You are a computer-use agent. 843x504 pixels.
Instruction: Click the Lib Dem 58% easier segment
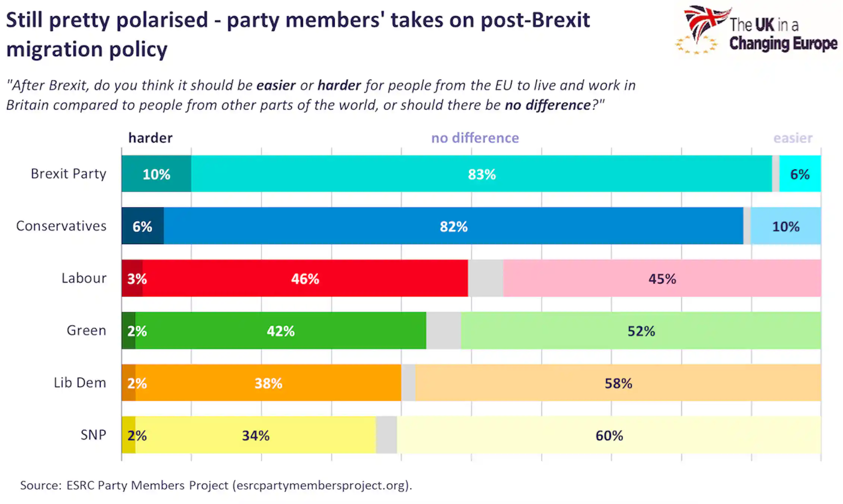click(x=618, y=383)
